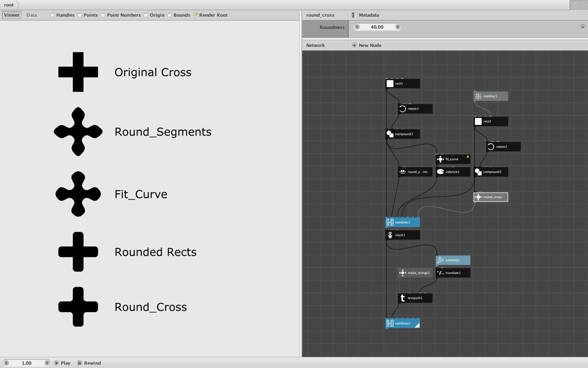
Task: Click the rendered corner flag on combine2
Action: [417, 325]
